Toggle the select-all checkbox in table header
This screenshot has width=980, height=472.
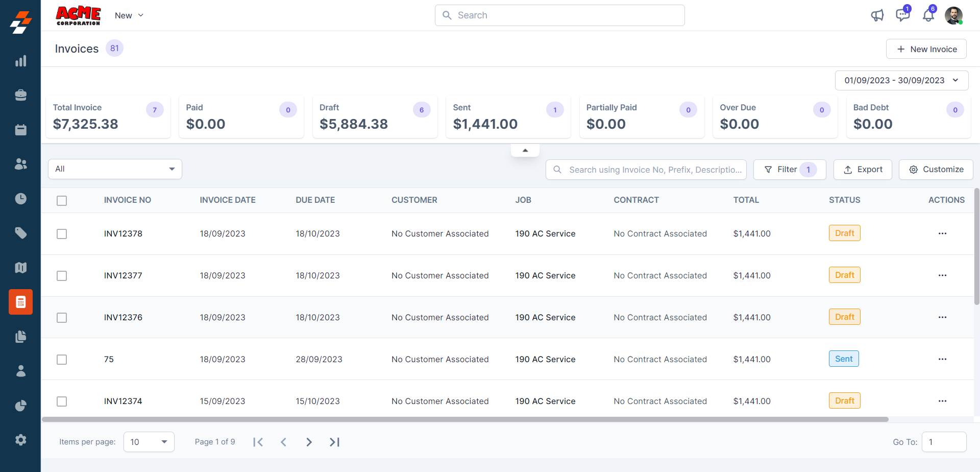pos(62,201)
